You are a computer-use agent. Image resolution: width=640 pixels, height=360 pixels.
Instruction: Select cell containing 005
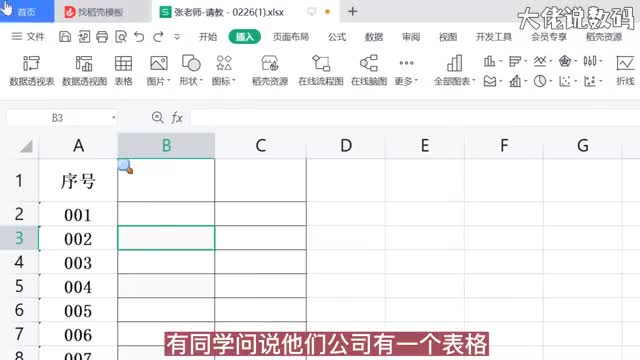click(78, 310)
